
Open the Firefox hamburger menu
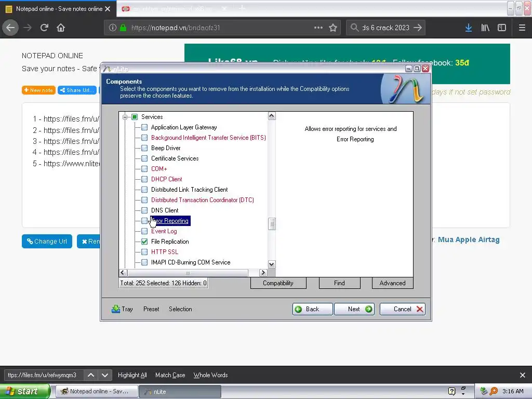(522, 28)
